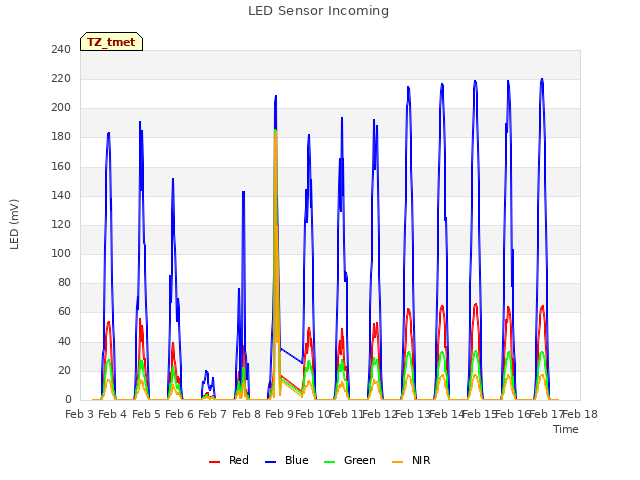Click the Feb 13 x-axis tick label
The height and width of the screenshot is (480, 640).
(413, 414)
